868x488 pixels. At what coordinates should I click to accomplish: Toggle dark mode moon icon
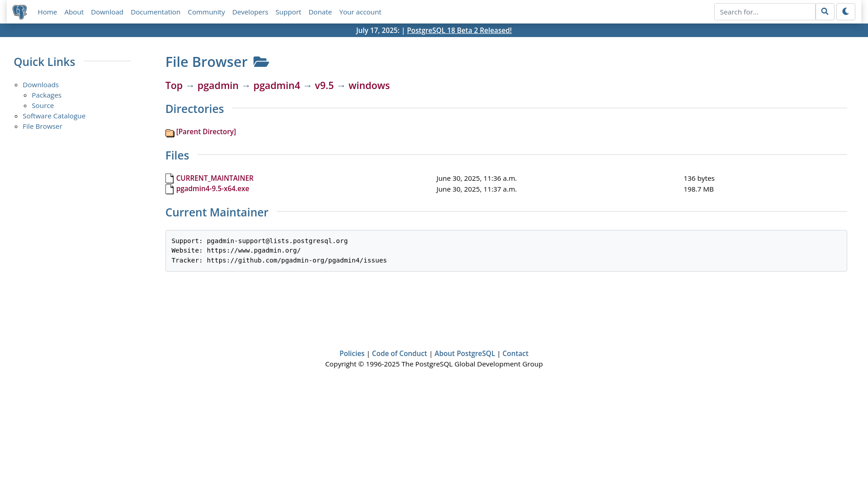tap(845, 12)
